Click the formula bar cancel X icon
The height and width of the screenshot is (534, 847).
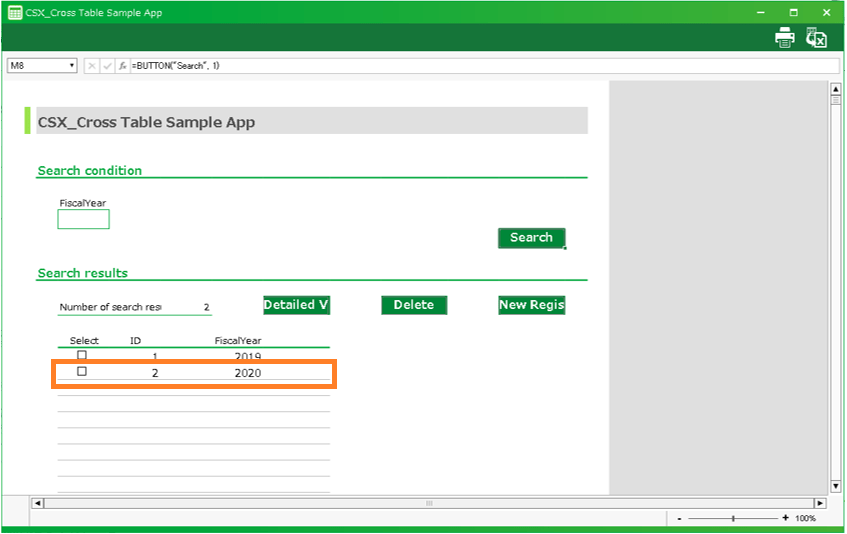(92, 66)
